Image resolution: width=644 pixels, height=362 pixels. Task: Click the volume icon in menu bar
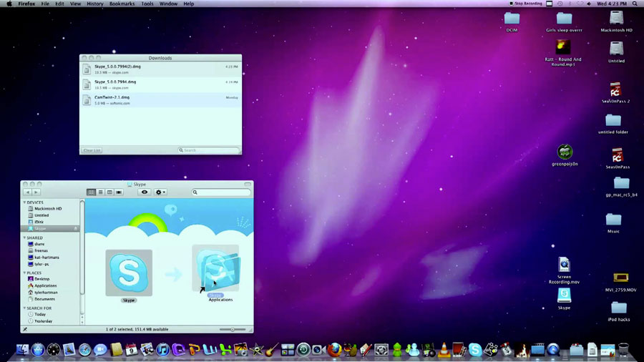(589, 4)
